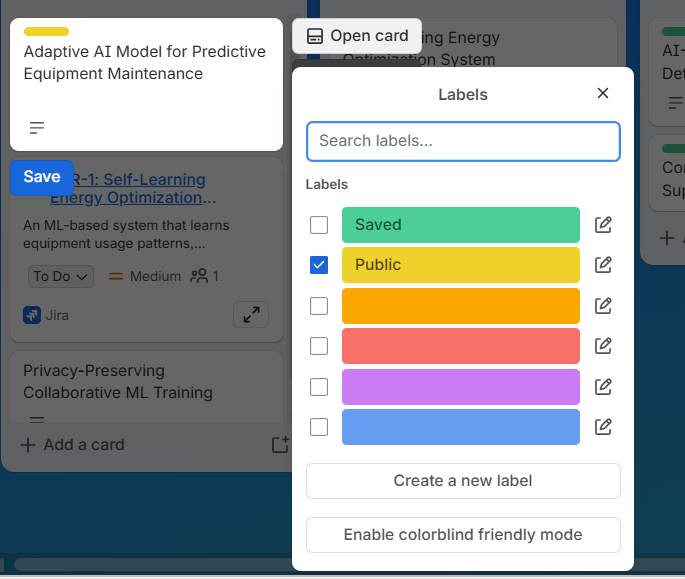
Task: Edit the purple label via pencil icon
Action: click(603, 386)
